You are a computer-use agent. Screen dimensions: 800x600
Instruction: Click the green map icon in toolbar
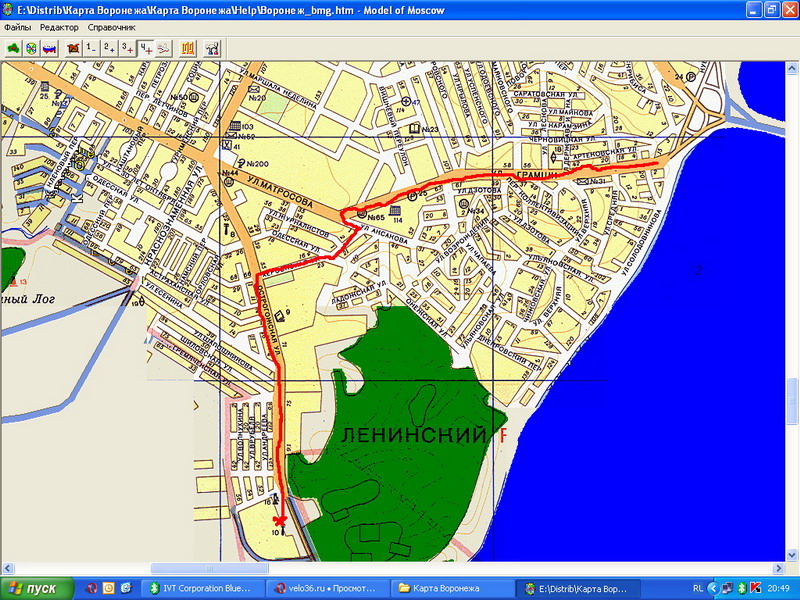pyautogui.click(x=14, y=47)
